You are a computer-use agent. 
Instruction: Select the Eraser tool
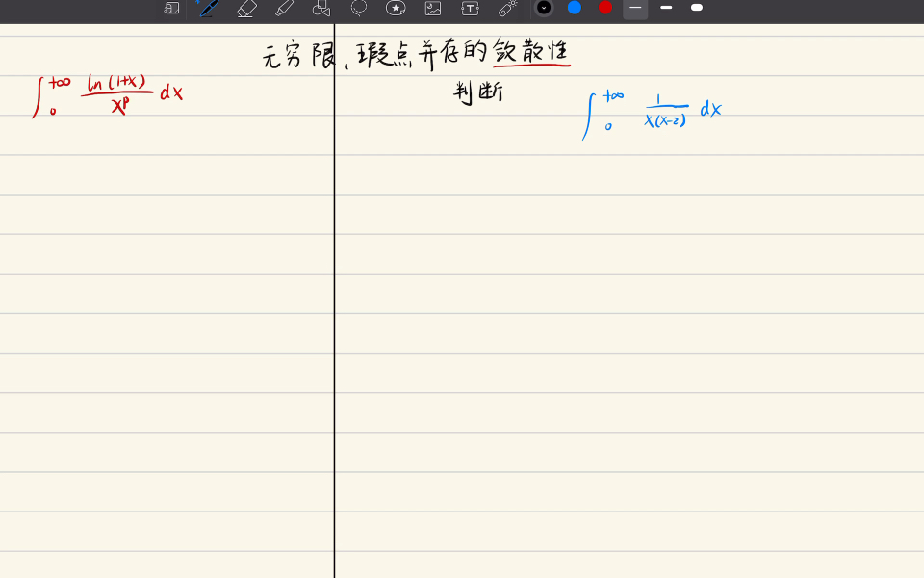(245, 9)
